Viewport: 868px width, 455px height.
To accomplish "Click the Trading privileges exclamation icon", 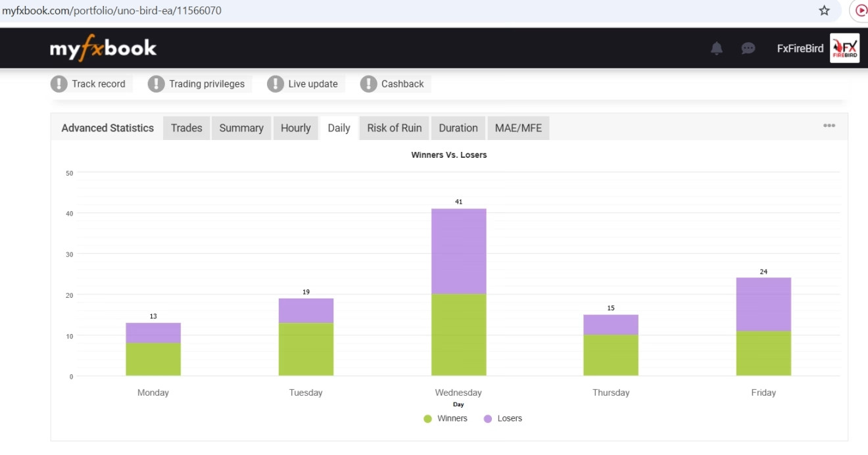I will (x=156, y=84).
